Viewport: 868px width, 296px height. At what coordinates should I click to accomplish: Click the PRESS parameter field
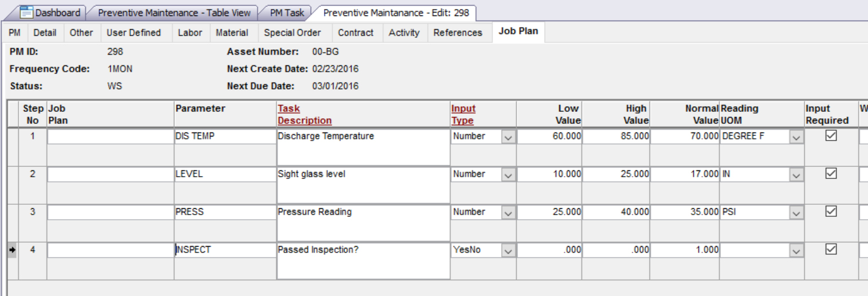coord(225,212)
